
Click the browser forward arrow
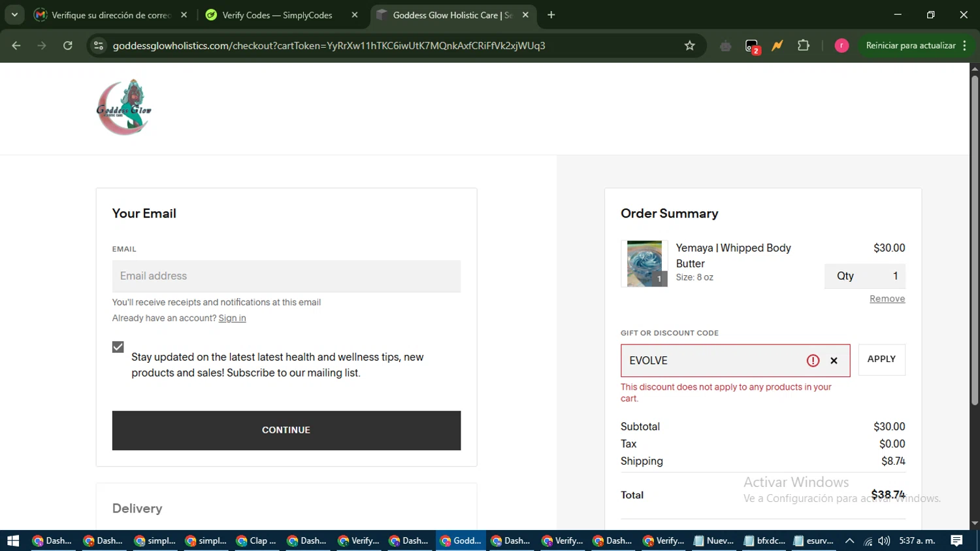pyautogui.click(x=42, y=46)
